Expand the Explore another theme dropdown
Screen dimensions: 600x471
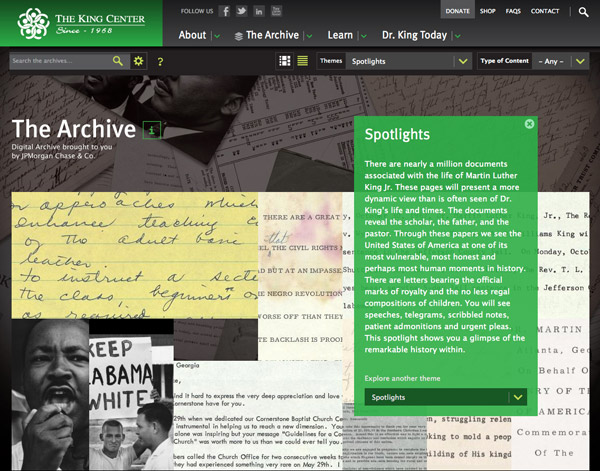(x=517, y=397)
